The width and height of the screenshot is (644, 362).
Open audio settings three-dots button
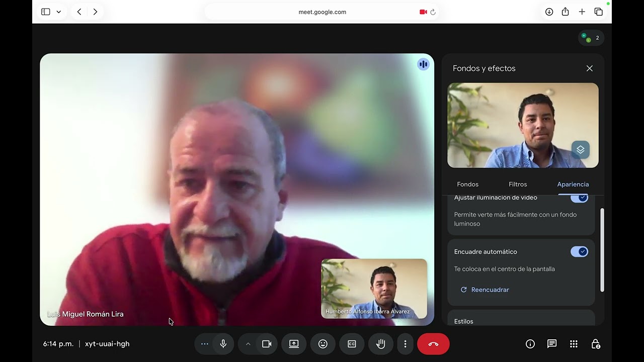pyautogui.click(x=204, y=344)
